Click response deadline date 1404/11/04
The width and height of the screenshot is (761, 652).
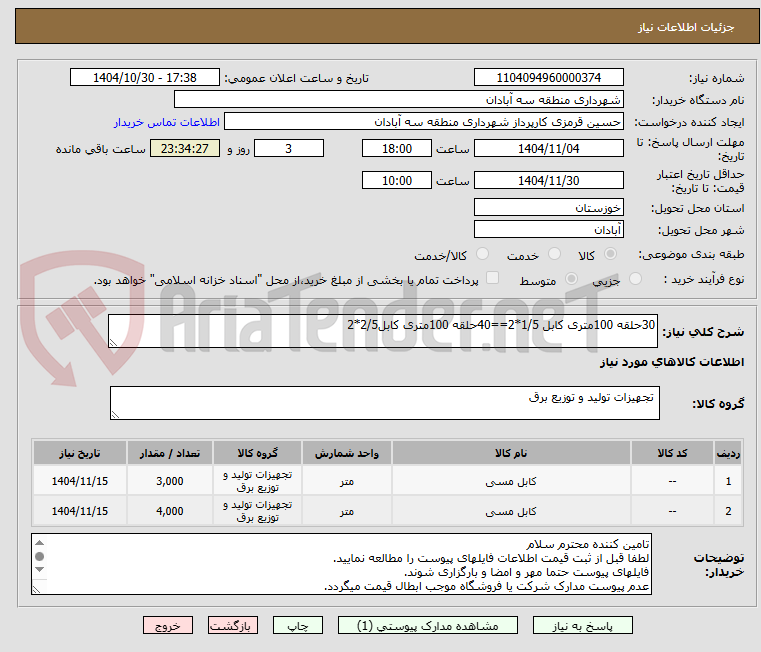coord(548,148)
